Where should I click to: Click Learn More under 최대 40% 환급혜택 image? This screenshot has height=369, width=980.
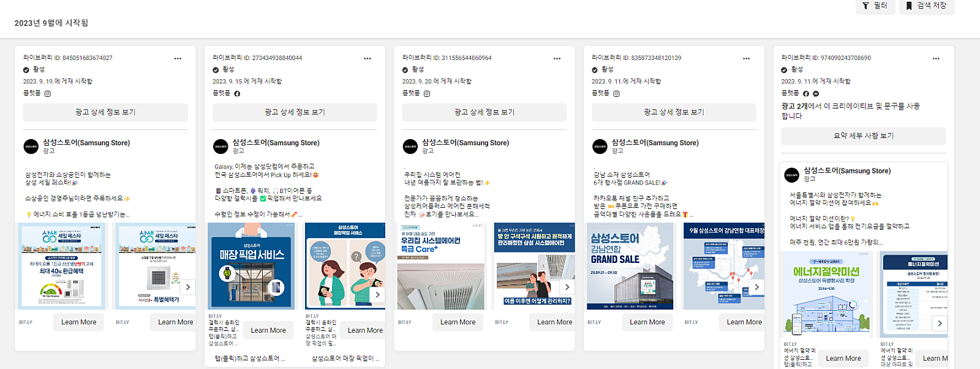tap(78, 322)
